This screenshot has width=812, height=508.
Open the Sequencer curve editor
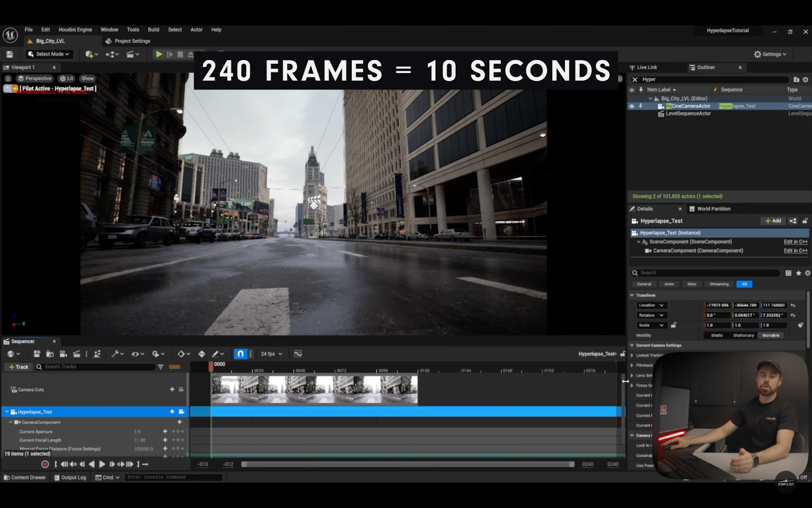click(298, 354)
